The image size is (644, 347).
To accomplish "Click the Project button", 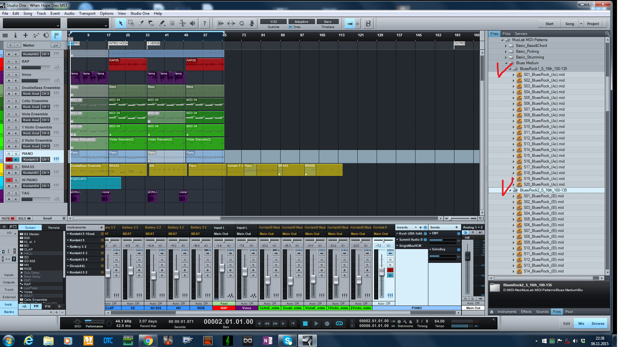I will click(593, 24).
